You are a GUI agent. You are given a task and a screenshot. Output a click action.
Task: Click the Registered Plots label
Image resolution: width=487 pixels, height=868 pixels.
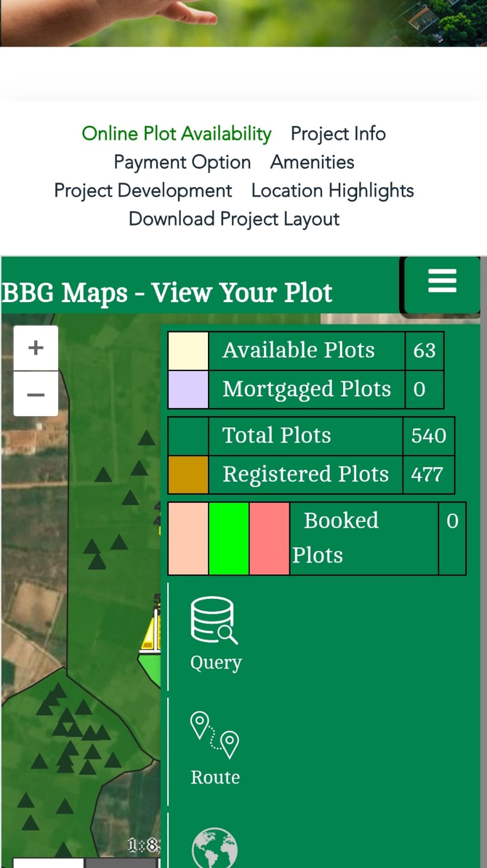[x=306, y=475]
